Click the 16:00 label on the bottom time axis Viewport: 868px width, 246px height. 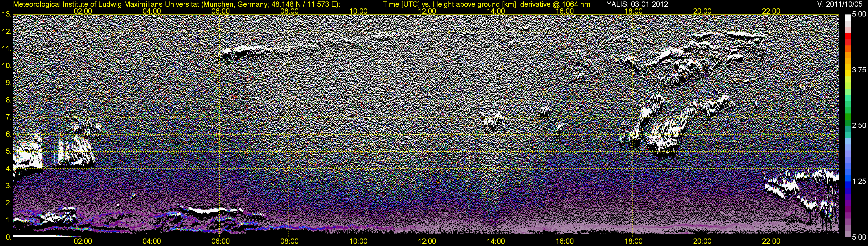tap(565, 241)
